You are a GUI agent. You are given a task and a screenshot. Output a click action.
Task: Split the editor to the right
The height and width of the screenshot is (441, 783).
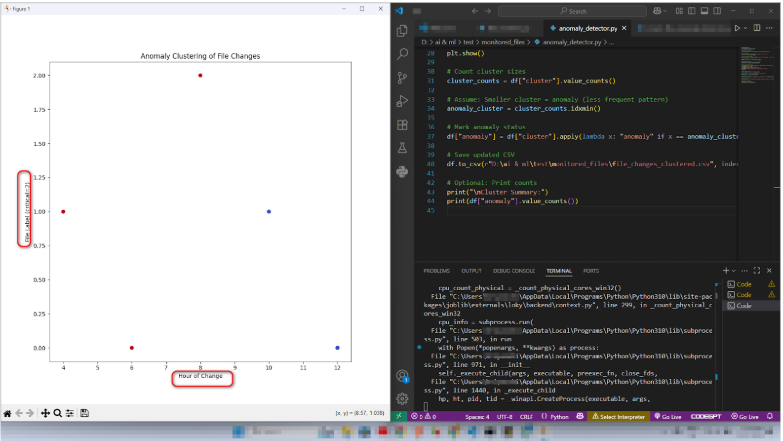[x=757, y=28]
